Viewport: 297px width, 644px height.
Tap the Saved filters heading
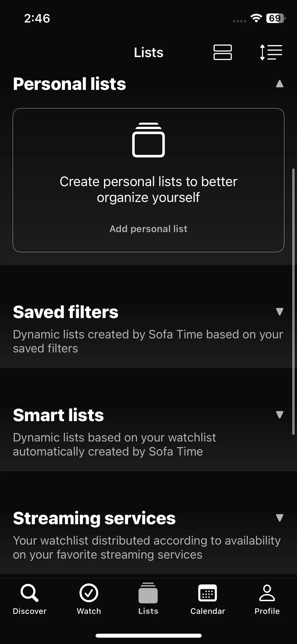[x=66, y=312]
